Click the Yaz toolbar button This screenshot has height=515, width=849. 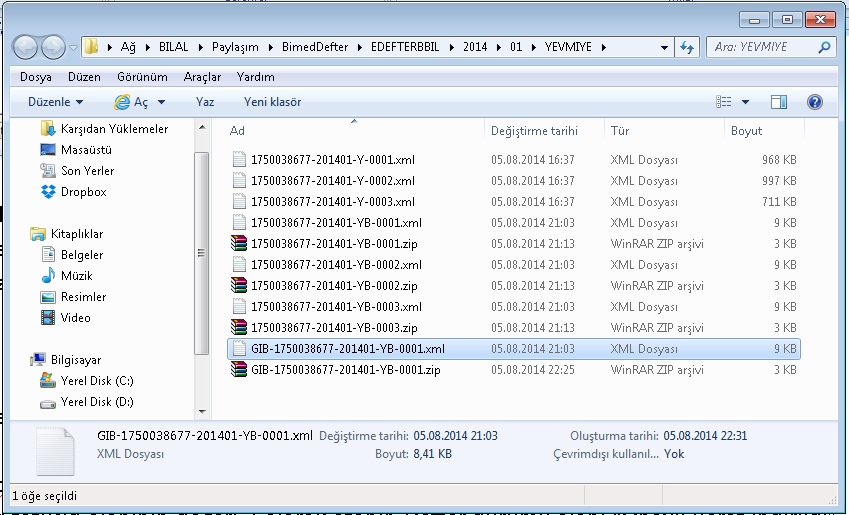205,102
